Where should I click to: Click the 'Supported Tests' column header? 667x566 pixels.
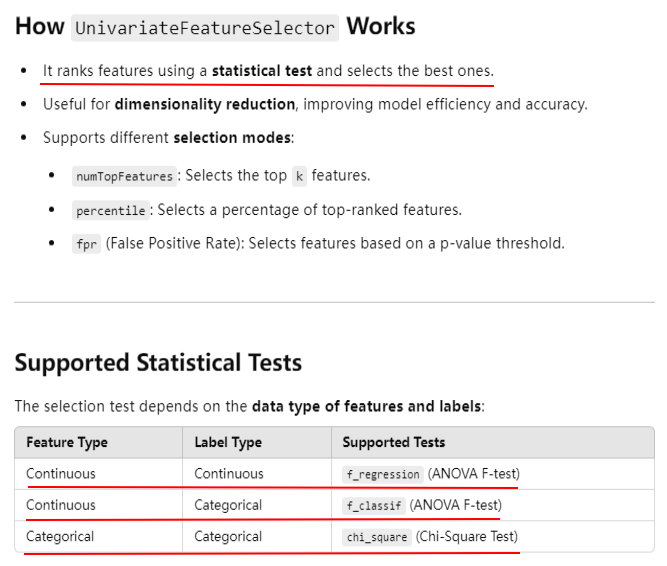coord(393,442)
